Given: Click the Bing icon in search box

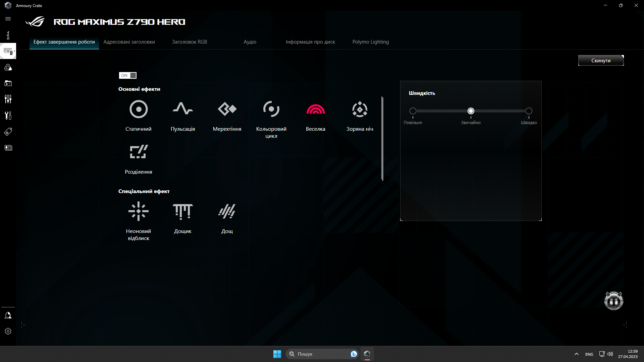Looking at the screenshot, I should pos(354,354).
